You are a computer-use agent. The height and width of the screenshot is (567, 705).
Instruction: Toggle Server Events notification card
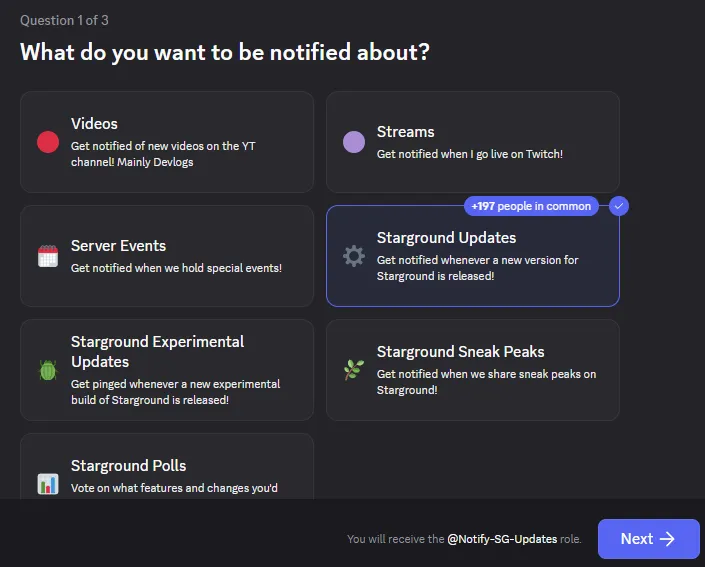click(167, 256)
